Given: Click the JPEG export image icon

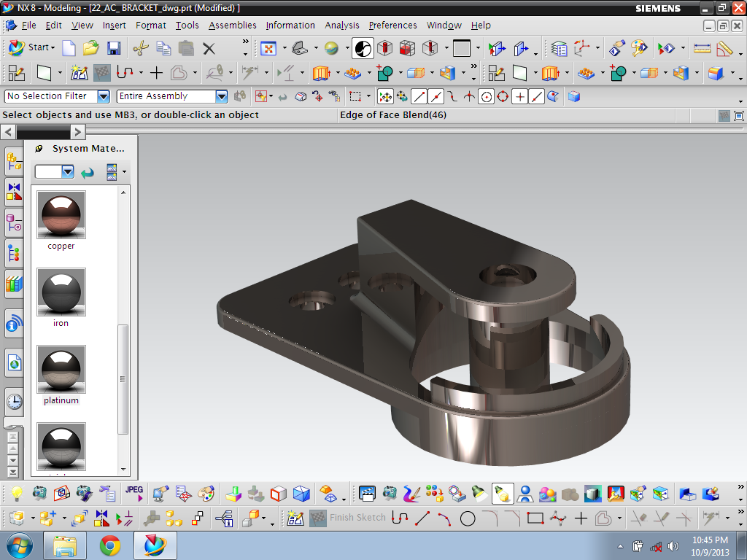Looking at the screenshot, I should [134, 494].
